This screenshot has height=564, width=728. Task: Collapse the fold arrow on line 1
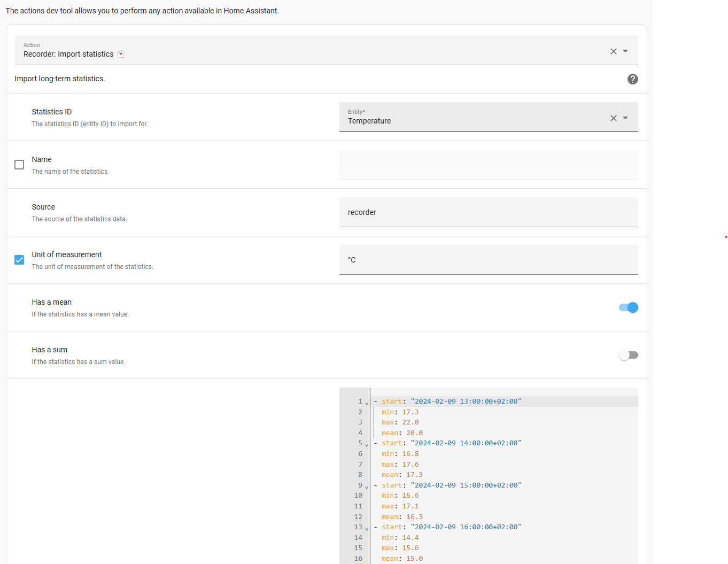[367, 403]
